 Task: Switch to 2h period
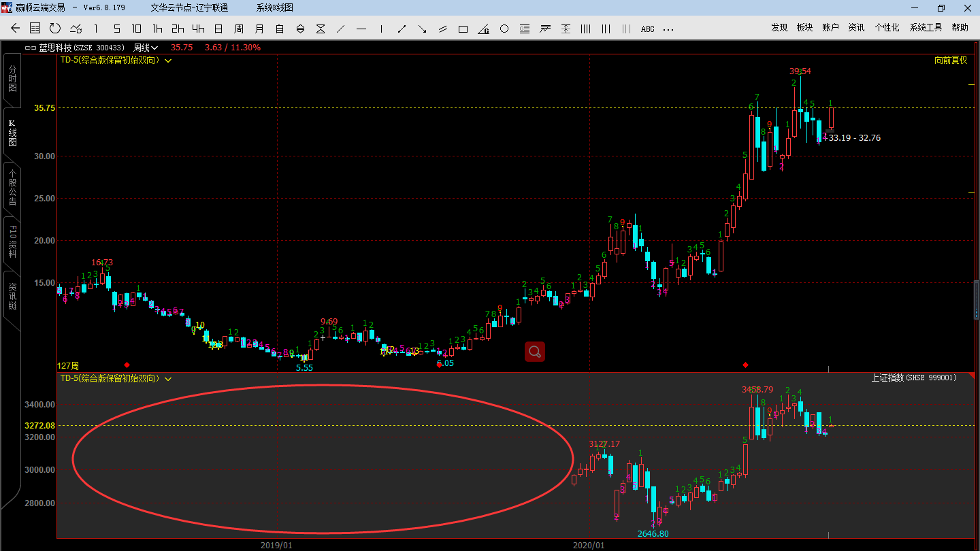pyautogui.click(x=178, y=29)
